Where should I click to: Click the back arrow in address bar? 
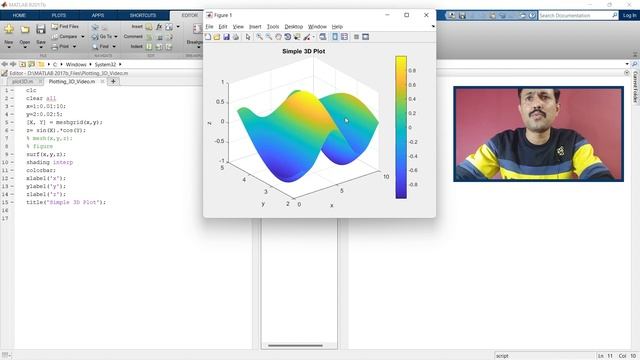coord(4,64)
